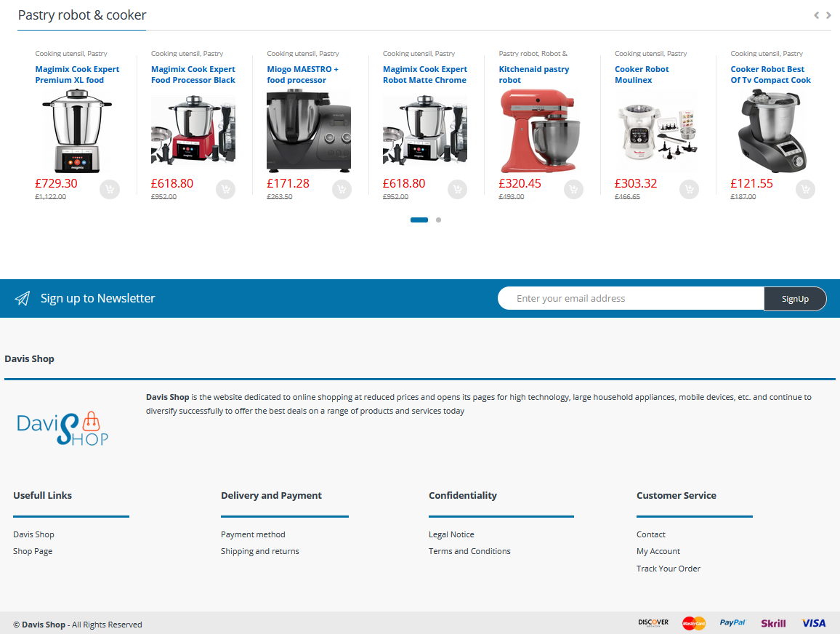
Task: Click the Customer Service footer heading
Action: (676, 495)
